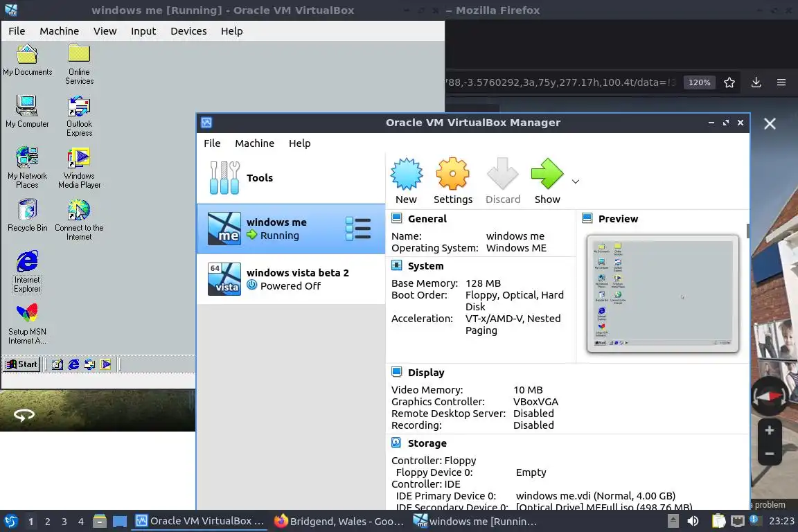Open the windows me machine tools list icon
The height and width of the screenshot is (532, 798).
coord(358,229)
